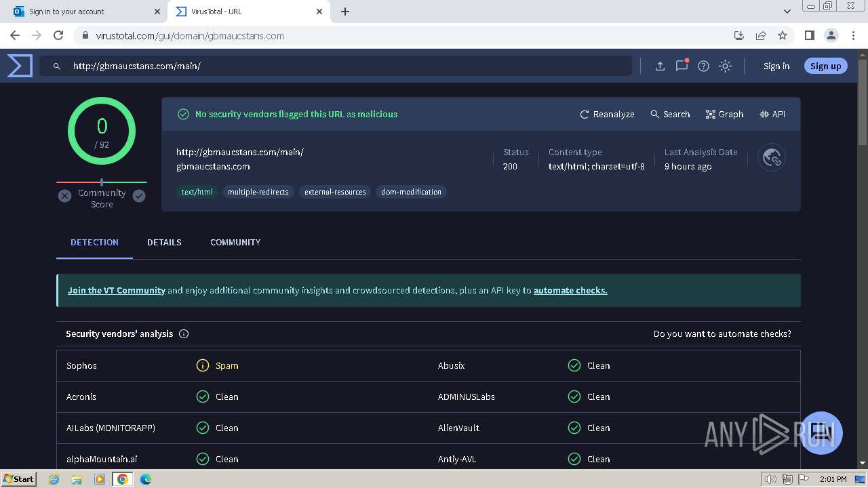Toggle the light/dark theme sun icon
Screen dimensions: 868x488
coord(725,66)
